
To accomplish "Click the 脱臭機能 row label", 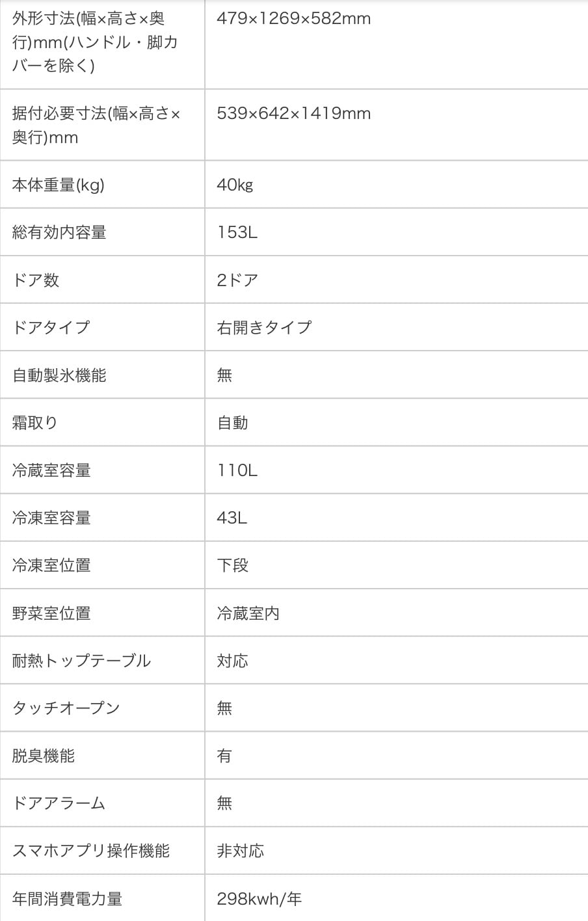I will [x=44, y=756].
